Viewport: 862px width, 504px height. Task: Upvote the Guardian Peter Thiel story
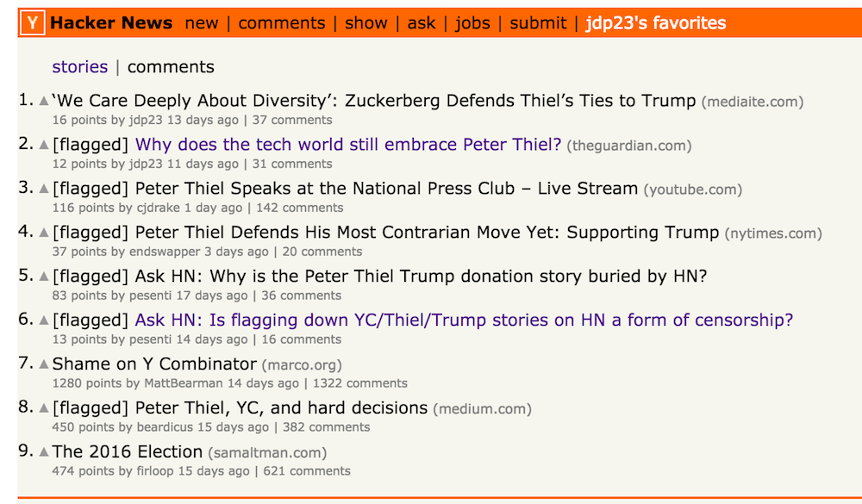point(44,145)
